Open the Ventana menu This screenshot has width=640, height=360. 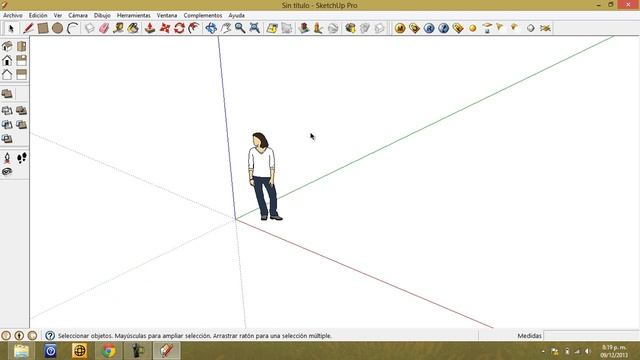167,16
